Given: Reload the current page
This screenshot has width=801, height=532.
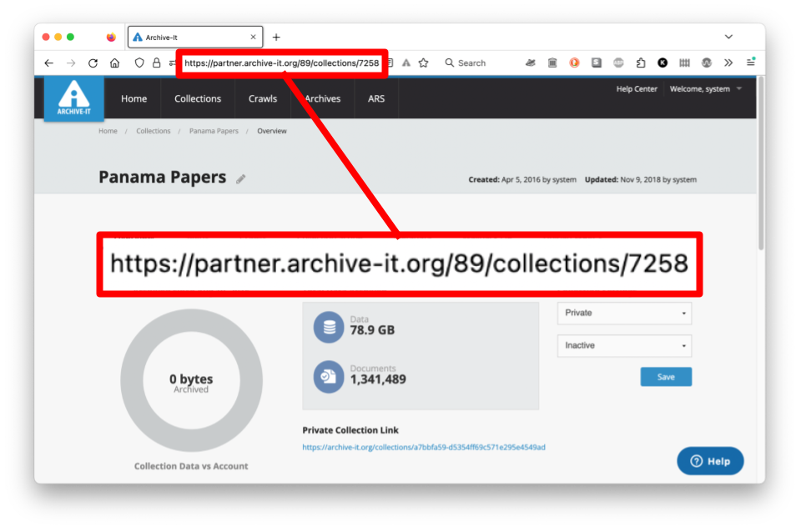Looking at the screenshot, I should tap(93, 63).
